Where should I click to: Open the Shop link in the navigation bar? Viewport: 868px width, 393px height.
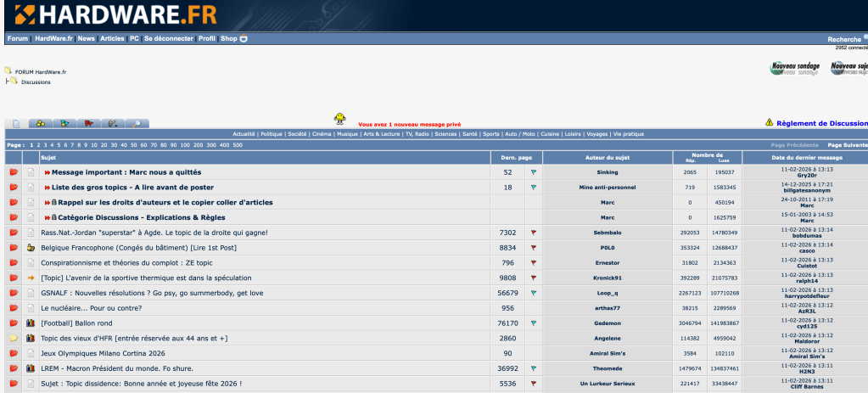[x=229, y=38]
